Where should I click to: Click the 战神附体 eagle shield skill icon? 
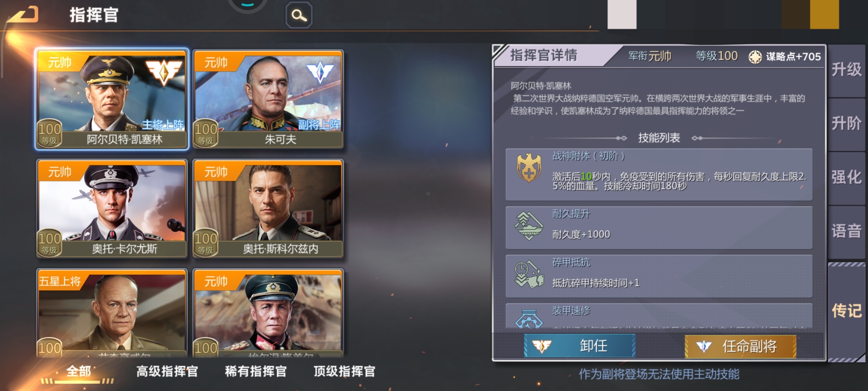(x=529, y=167)
